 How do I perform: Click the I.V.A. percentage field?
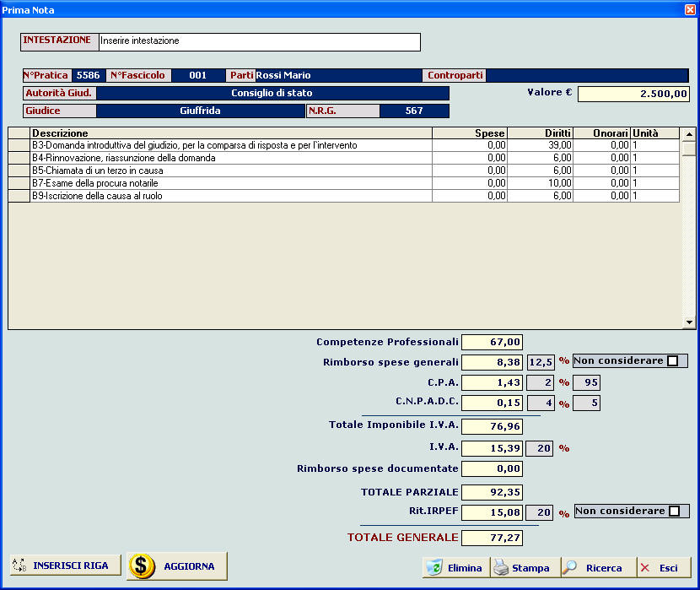point(539,448)
